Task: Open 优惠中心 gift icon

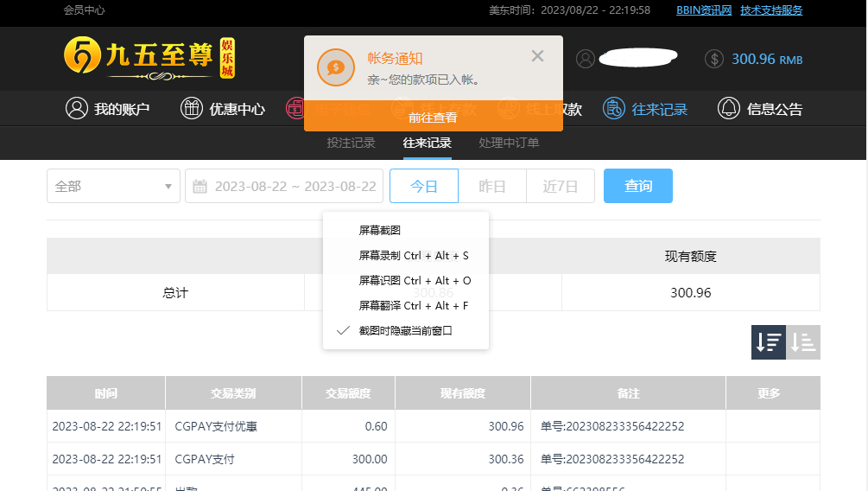Action: tap(192, 108)
